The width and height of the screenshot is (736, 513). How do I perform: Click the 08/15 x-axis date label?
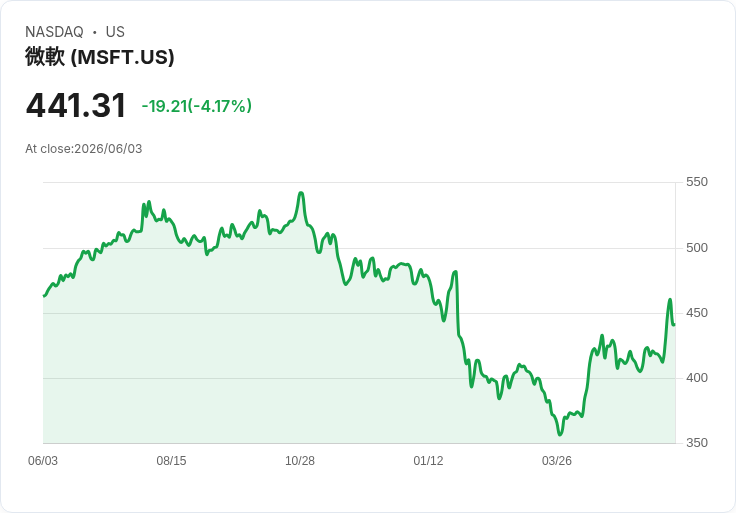coord(171,460)
